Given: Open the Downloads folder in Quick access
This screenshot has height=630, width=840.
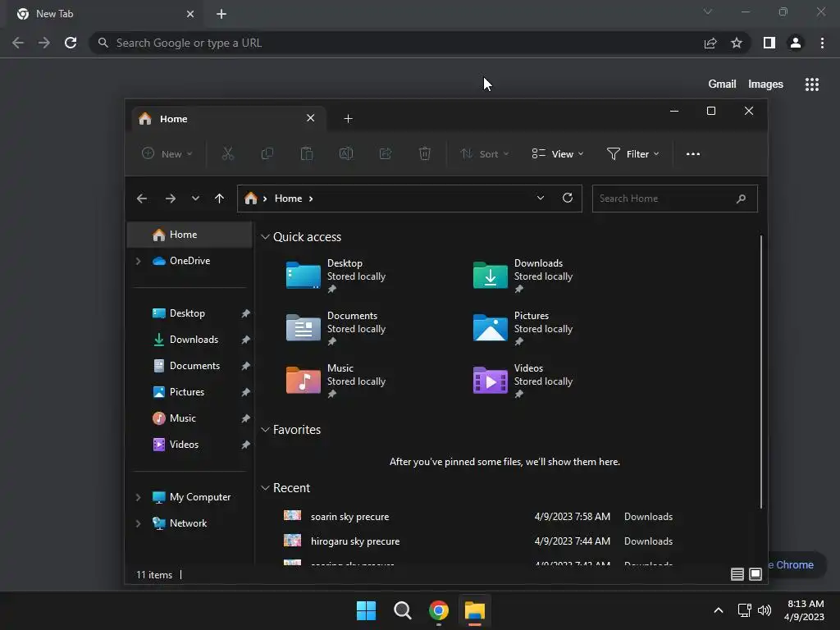Looking at the screenshot, I should [523, 276].
